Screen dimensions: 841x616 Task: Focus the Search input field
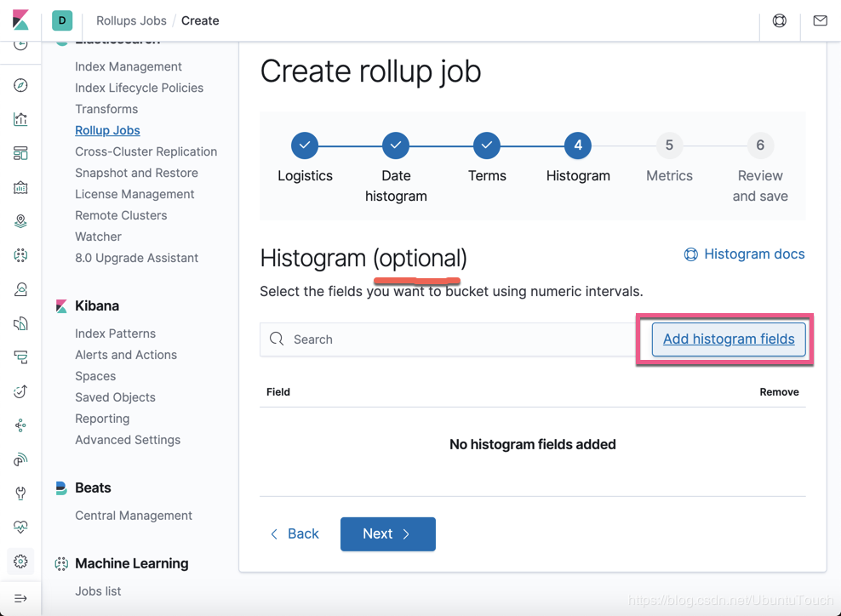click(448, 339)
